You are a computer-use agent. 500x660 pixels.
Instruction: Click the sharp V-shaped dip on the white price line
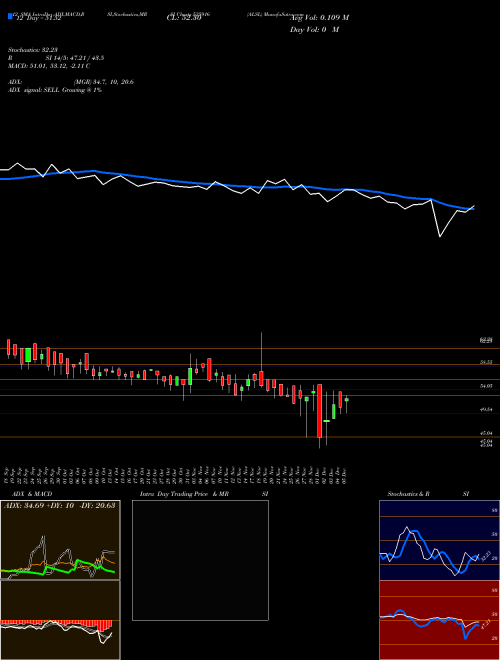440,236
